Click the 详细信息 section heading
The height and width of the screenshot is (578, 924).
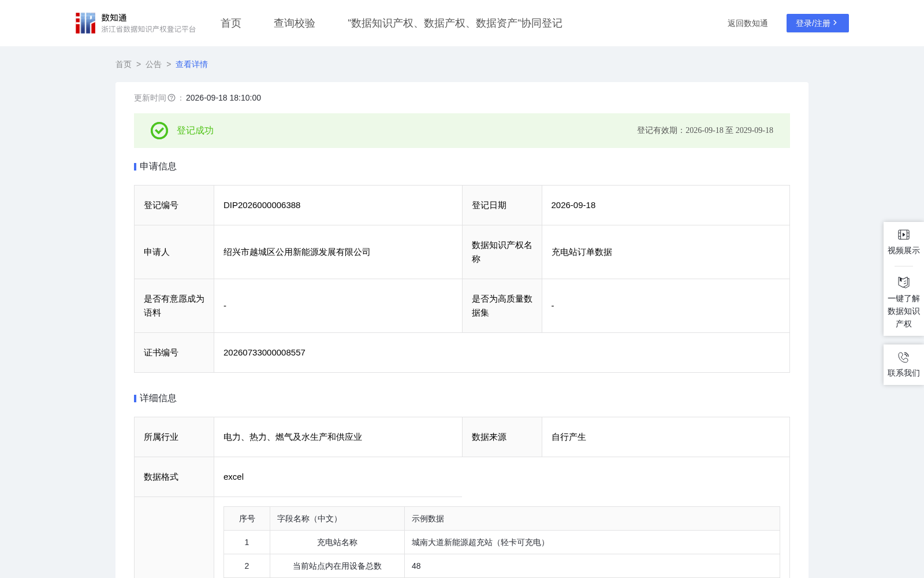[158, 398]
